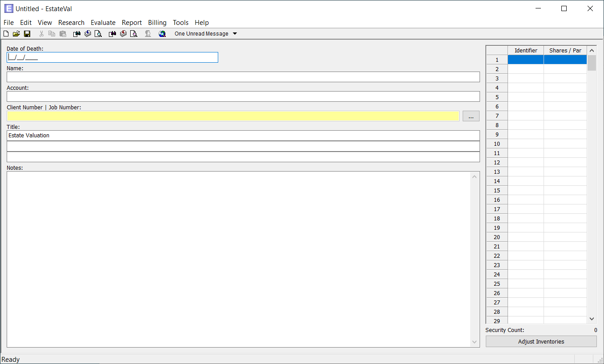Screen dimensions: 604x364
Task: Open the View menu
Action: [45, 23]
